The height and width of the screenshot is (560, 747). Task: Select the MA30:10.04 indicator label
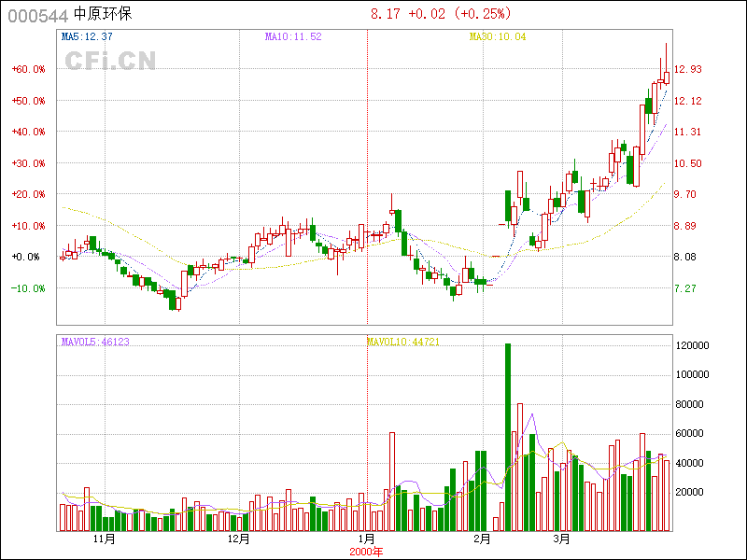click(498, 37)
